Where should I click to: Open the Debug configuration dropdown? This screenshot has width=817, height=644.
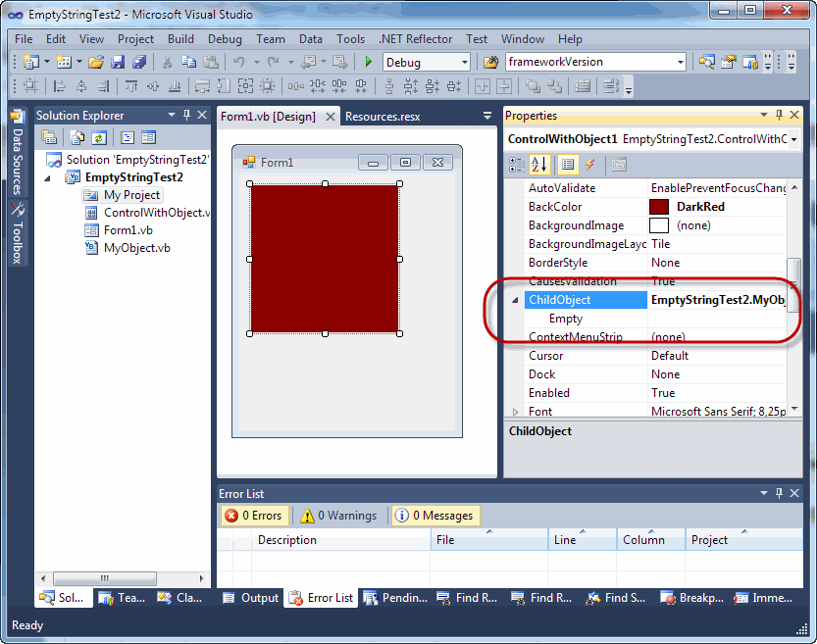pyautogui.click(x=426, y=62)
